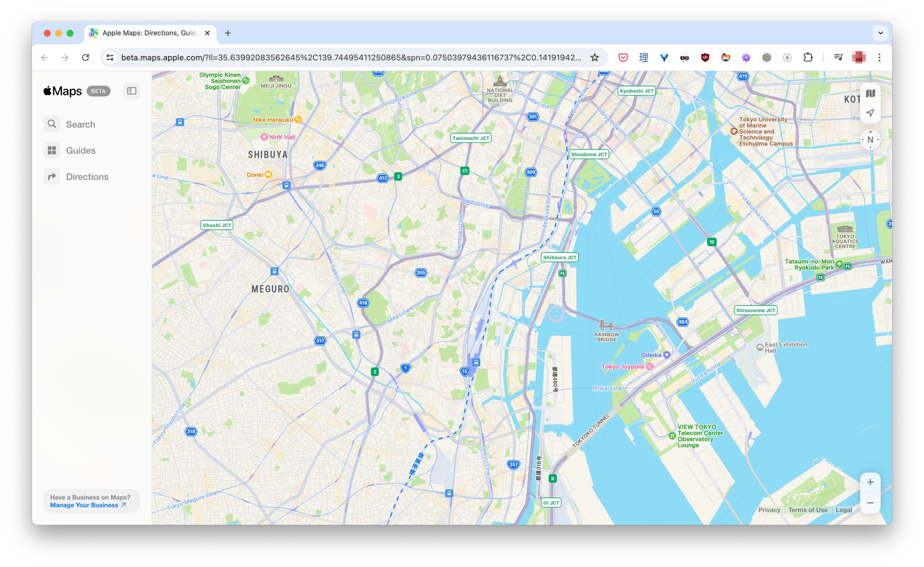Click the Apple Maps search icon
The image size is (924, 567).
[x=52, y=124]
